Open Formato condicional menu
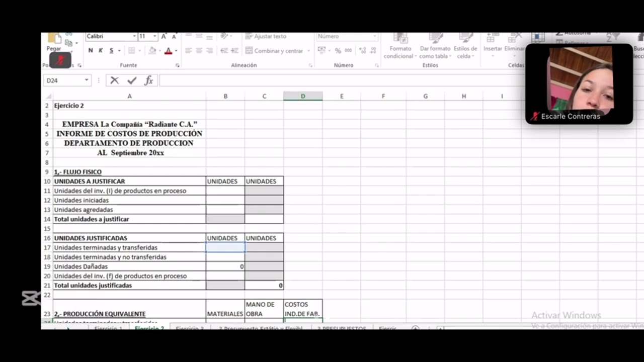The image size is (644, 362). click(x=400, y=46)
